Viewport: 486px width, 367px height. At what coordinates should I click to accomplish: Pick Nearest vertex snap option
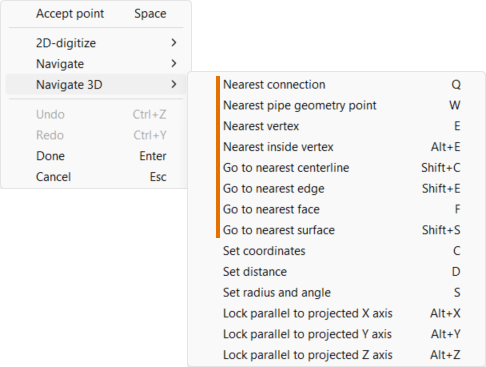337,126
